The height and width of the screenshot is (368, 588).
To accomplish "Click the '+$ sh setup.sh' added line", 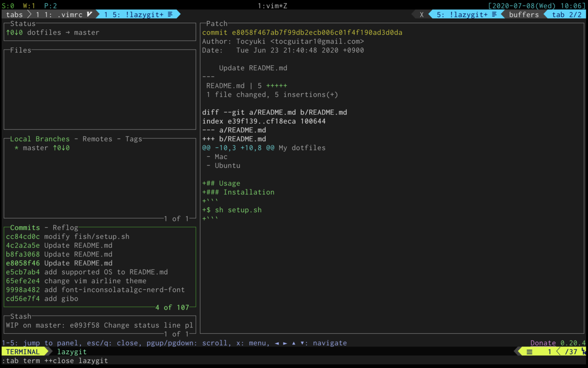I will [232, 210].
